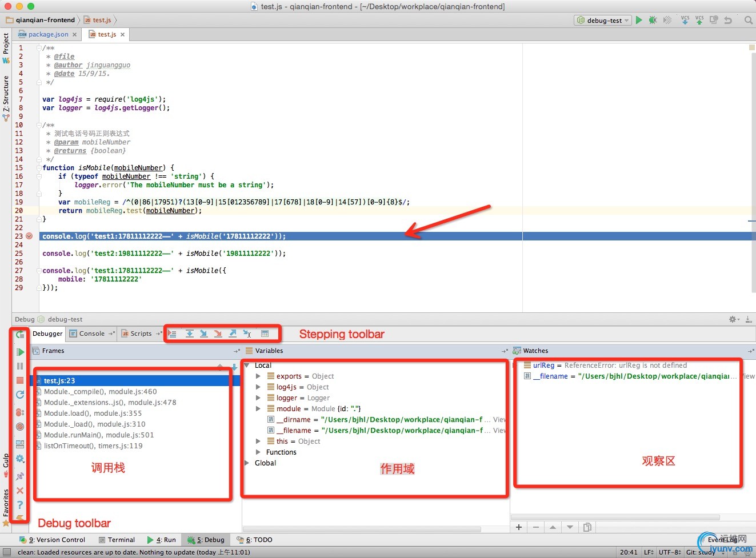Expand the Global variables node
Viewport: 756px width, 558px height.
pyautogui.click(x=247, y=463)
